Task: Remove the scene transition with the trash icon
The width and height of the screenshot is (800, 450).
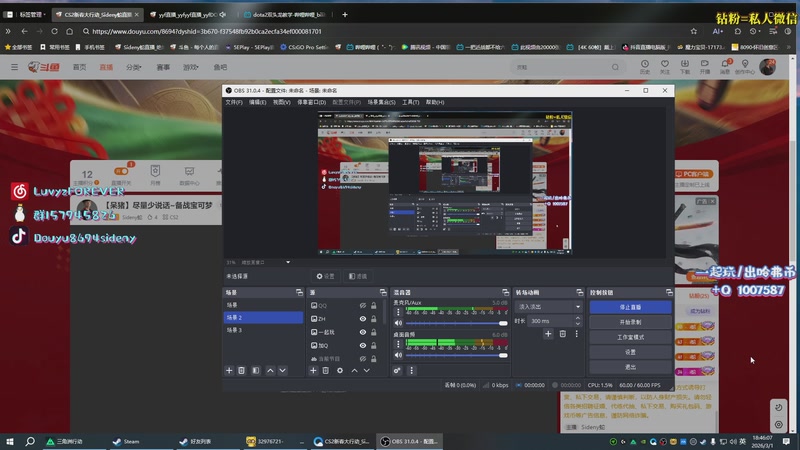Action: point(562,334)
